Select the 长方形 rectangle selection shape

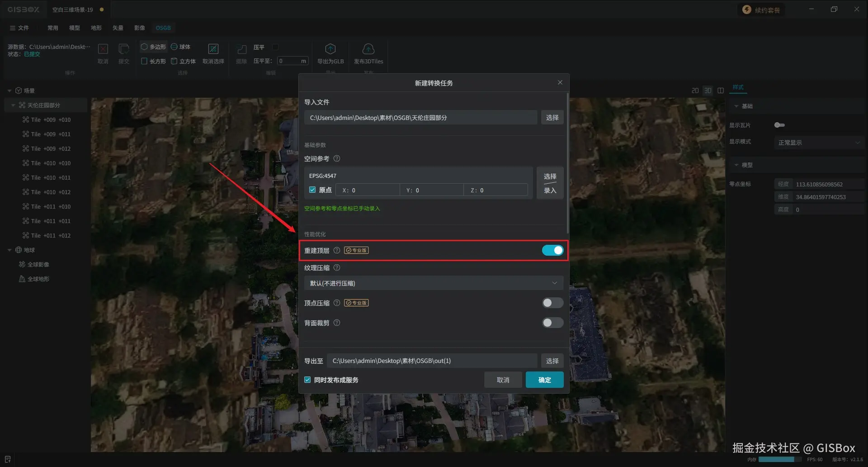click(x=153, y=62)
